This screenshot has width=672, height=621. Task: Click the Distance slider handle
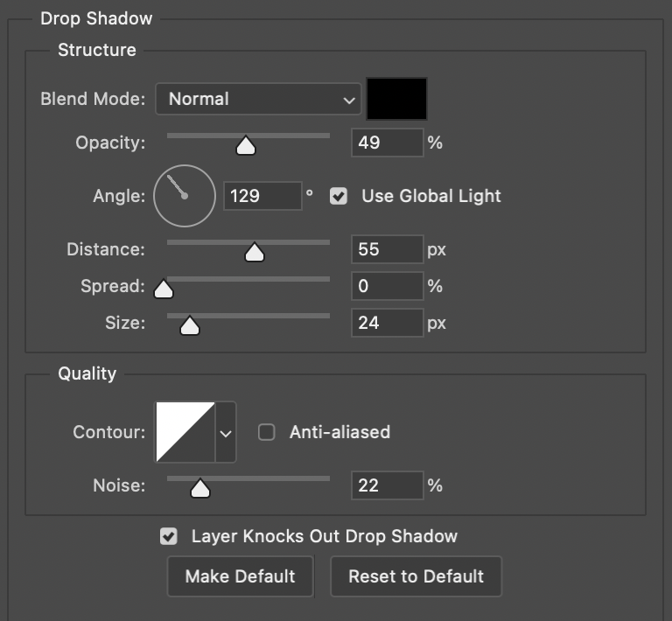pos(254,252)
